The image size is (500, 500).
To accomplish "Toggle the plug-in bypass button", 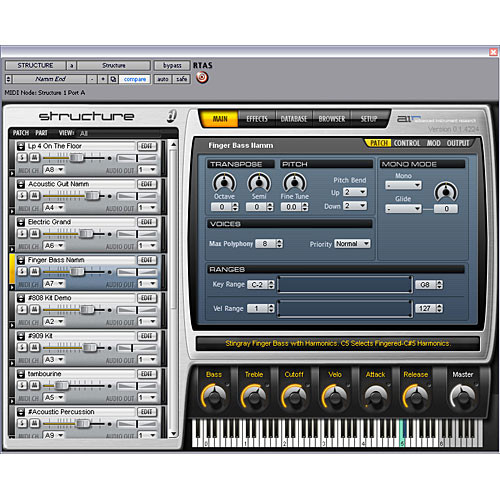I will pos(172,66).
